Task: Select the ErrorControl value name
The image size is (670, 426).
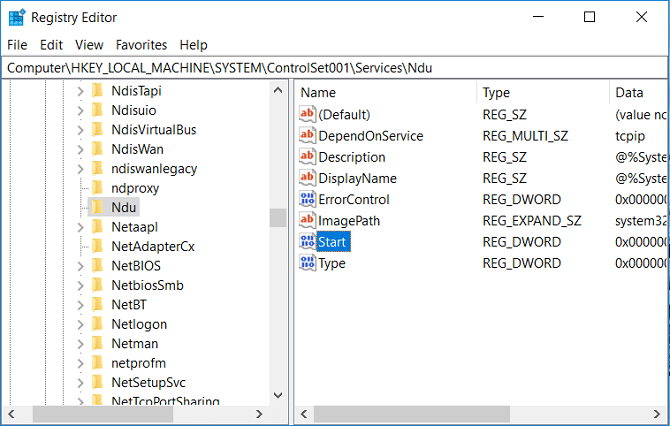Action: coord(354,200)
